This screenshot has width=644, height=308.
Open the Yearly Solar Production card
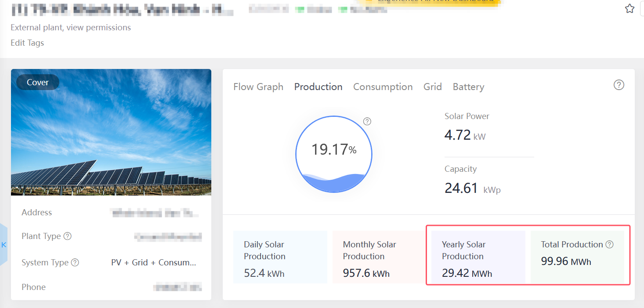[x=478, y=257]
